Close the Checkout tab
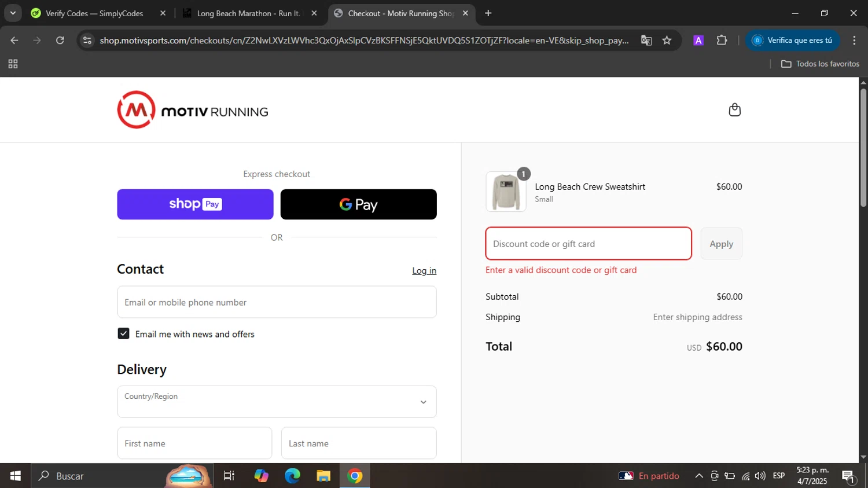The width and height of the screenshot is (868, 488). click(x=465, y=13)
